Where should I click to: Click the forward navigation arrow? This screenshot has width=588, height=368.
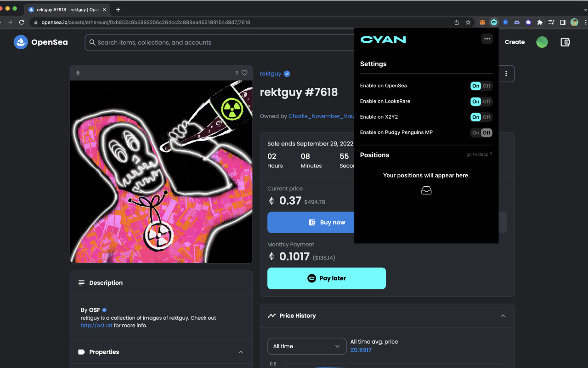[x=10, y=22]
